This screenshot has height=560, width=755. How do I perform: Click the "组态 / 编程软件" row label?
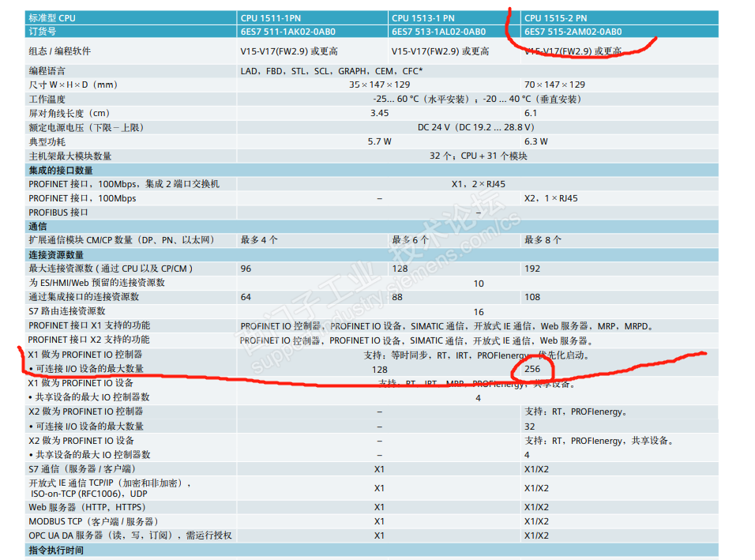[60, 51]
